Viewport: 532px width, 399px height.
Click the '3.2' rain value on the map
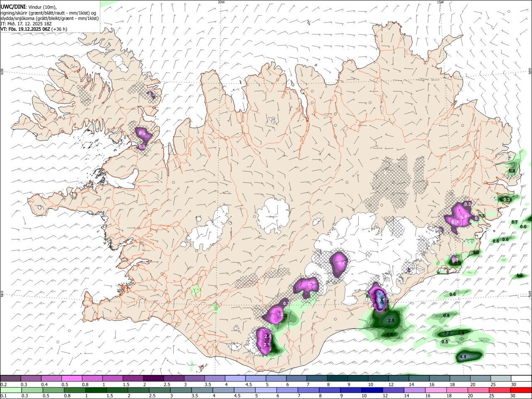[x=448, y=333]
